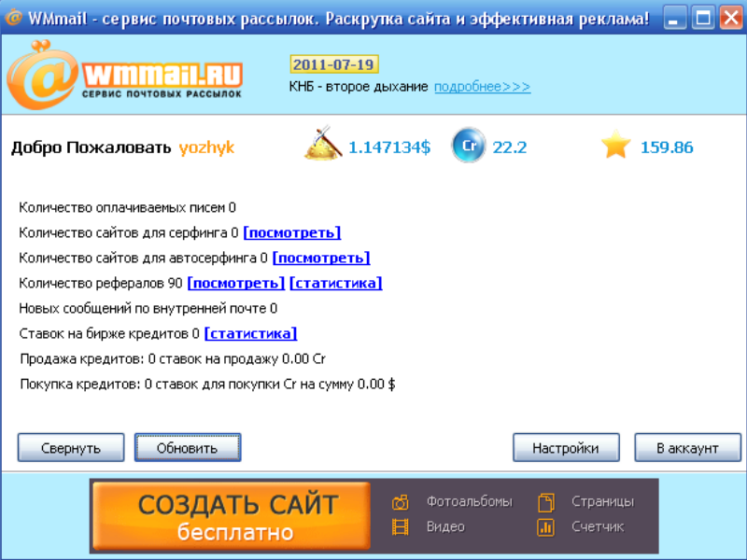Click the Фотоальбомы camera icon in banner

click(401, 502)
